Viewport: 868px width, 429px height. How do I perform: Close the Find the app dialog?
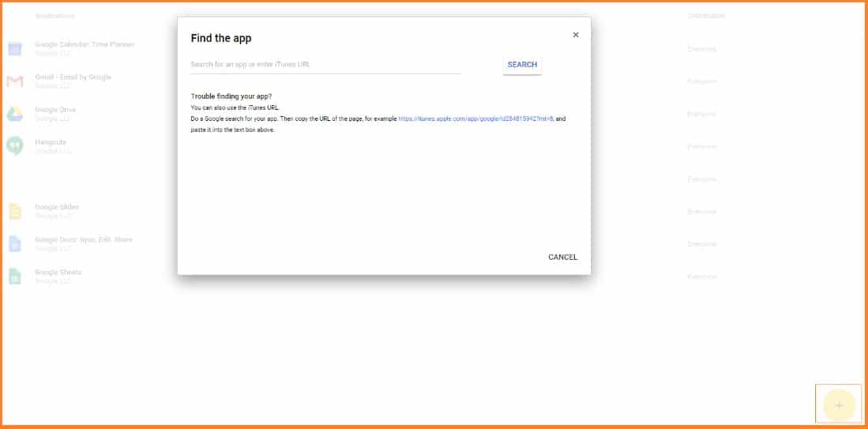pyautogui.click(x=575, y=35)
